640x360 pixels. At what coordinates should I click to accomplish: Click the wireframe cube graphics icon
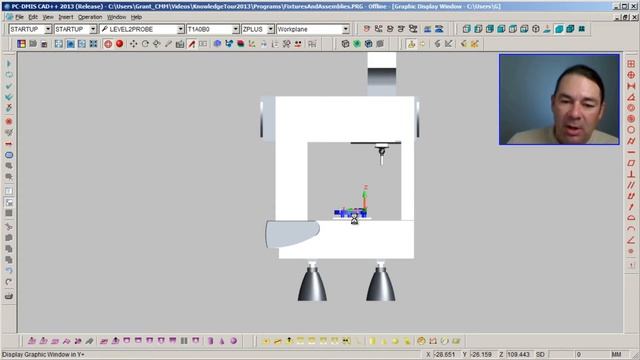click(345, 44)
